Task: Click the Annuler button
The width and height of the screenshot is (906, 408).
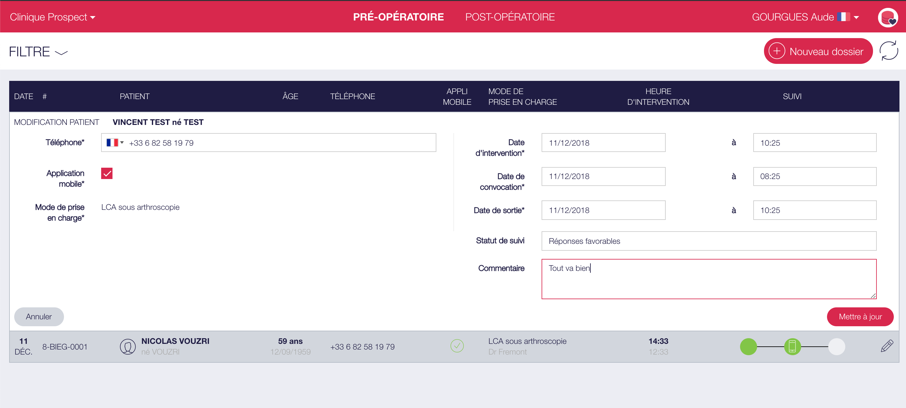Action: (x=39, y=317)
